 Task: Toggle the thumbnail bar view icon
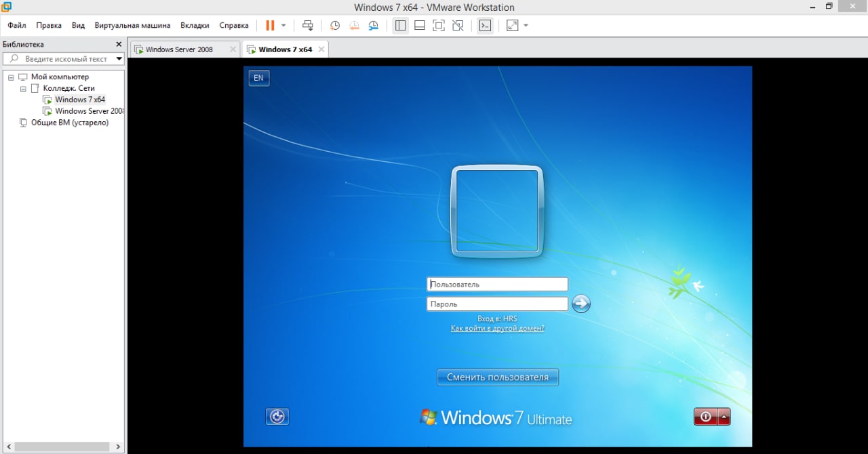tap(420, 26)
